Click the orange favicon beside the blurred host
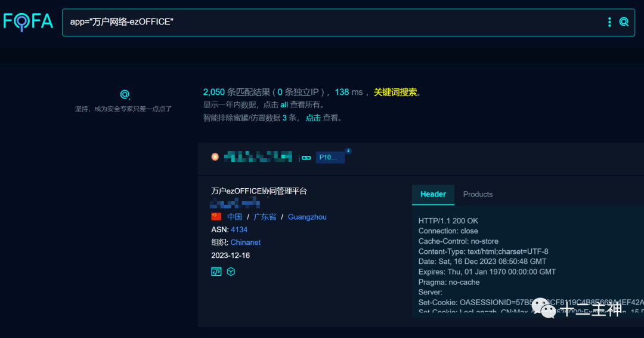The image size is (644, 338). point(215,156)
